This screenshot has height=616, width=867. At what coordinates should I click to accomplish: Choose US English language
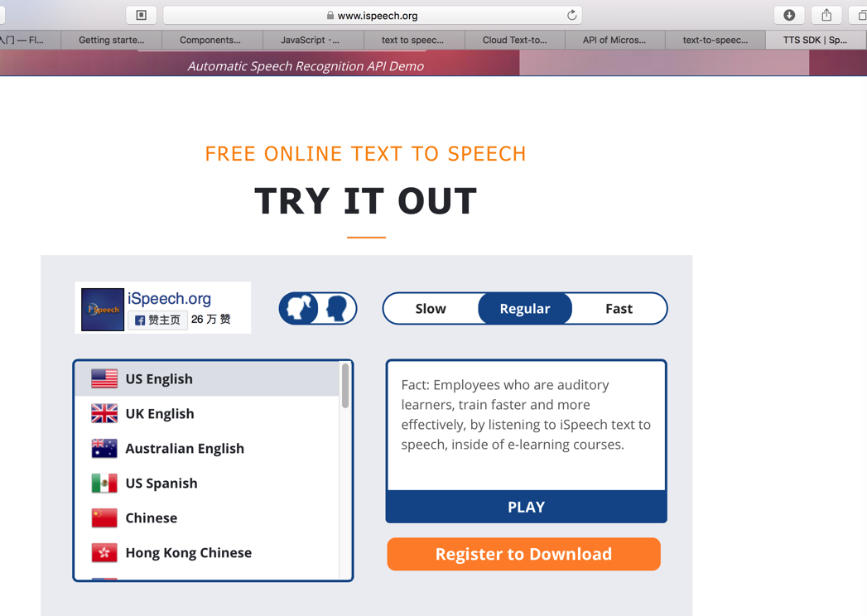tap(207, 378)
